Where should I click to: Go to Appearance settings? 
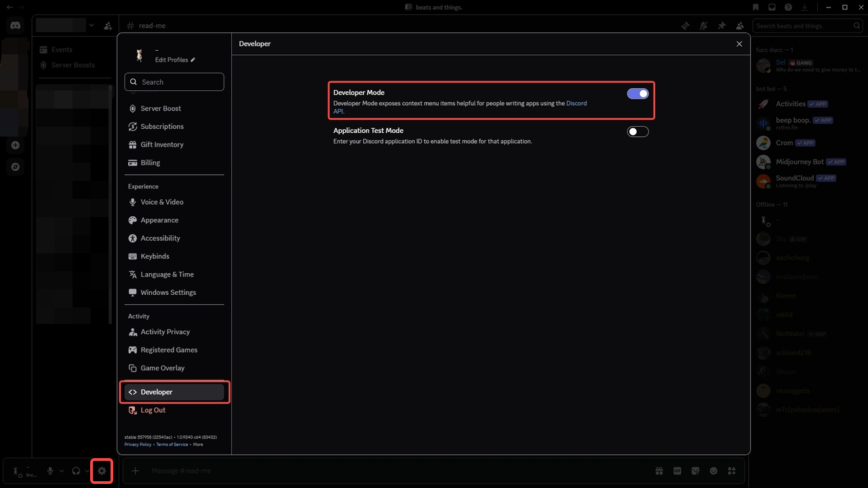(174, 220)
